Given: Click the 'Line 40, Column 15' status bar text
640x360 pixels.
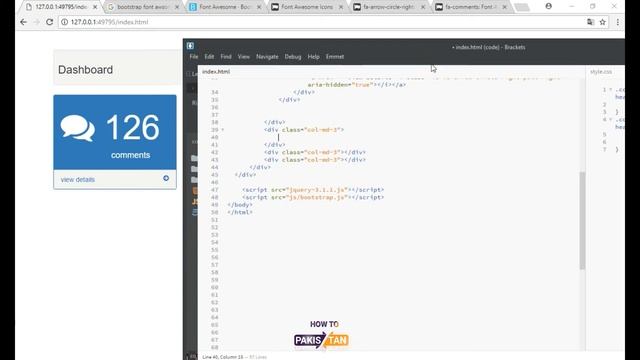Looking at the screenshot, I should pyautogui.click(x=222, y=357).
